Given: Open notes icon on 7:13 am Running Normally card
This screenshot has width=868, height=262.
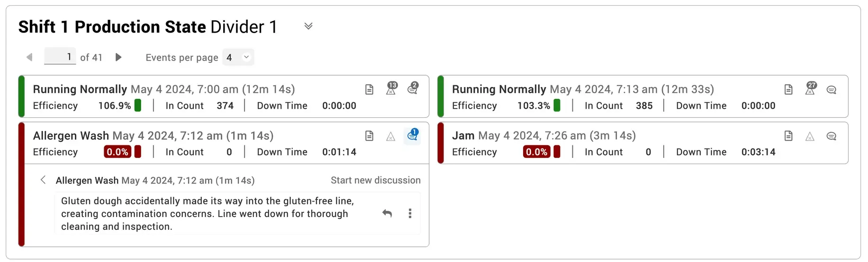Looking at the screenshot, I should 788,89.
